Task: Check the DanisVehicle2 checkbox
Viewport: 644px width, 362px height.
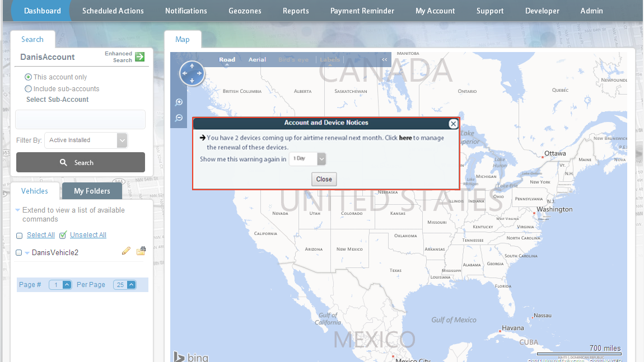Action: (19, 253)
